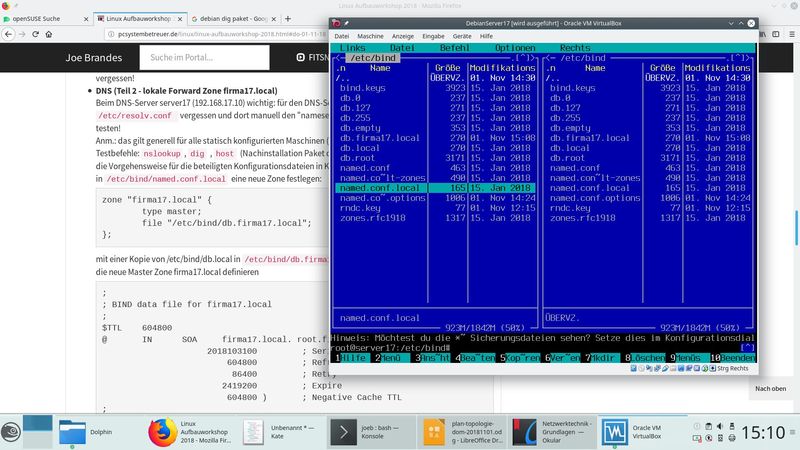Open Midnight Commander Links menu
Screen dimensions: 800x450
tap(353, 48)
